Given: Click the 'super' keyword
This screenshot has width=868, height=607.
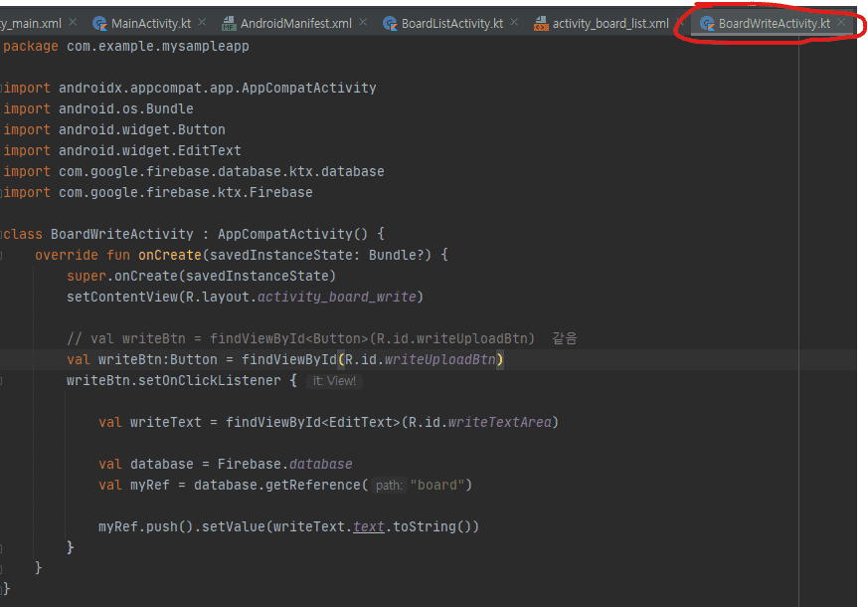Looking at the screenshot, I should 87,277.
